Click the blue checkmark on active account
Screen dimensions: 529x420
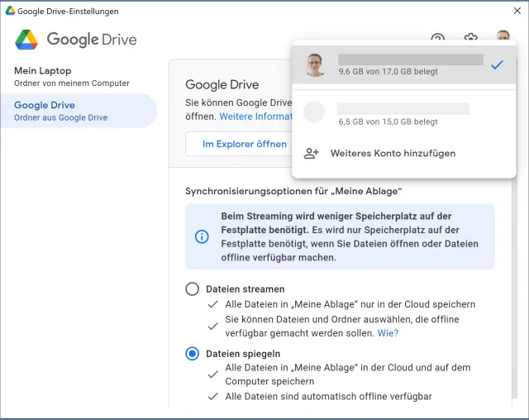click(496, 64)
